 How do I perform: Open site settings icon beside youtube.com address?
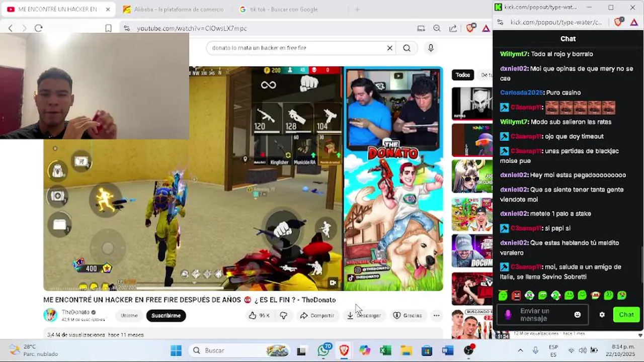click(127, 29)
